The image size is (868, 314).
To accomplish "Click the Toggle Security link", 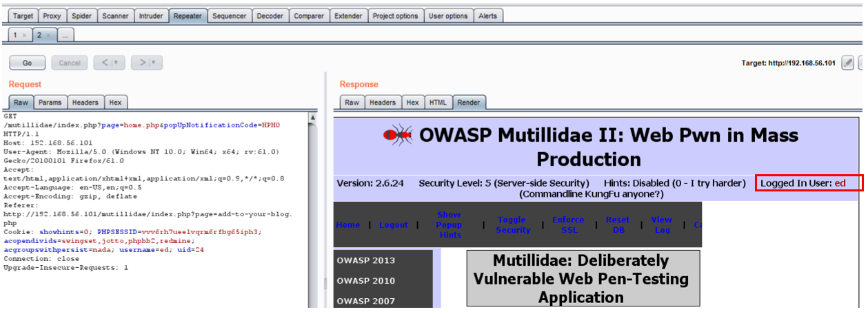I will tap(514, 225).
